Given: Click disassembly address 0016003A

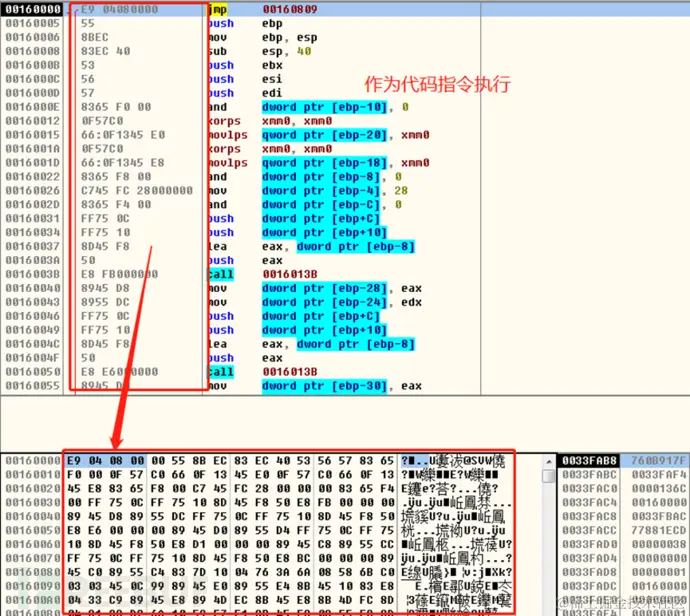Looking at the screenshot, I should click(33, 260).
